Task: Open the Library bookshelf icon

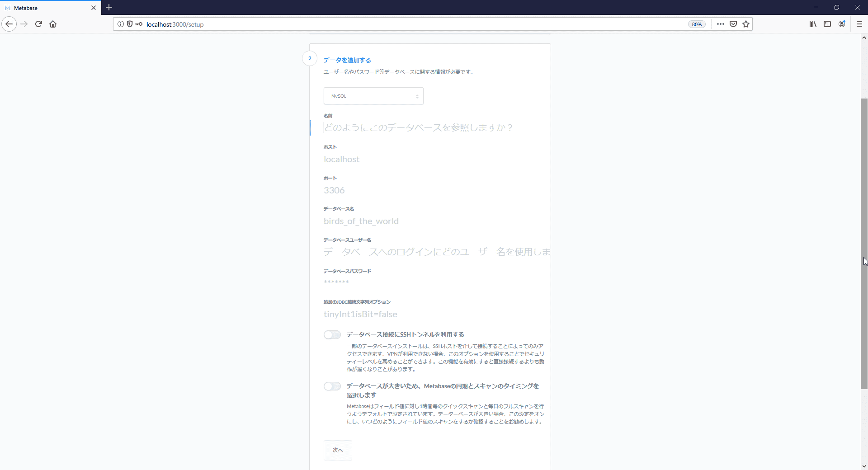Action: [813, 24]
